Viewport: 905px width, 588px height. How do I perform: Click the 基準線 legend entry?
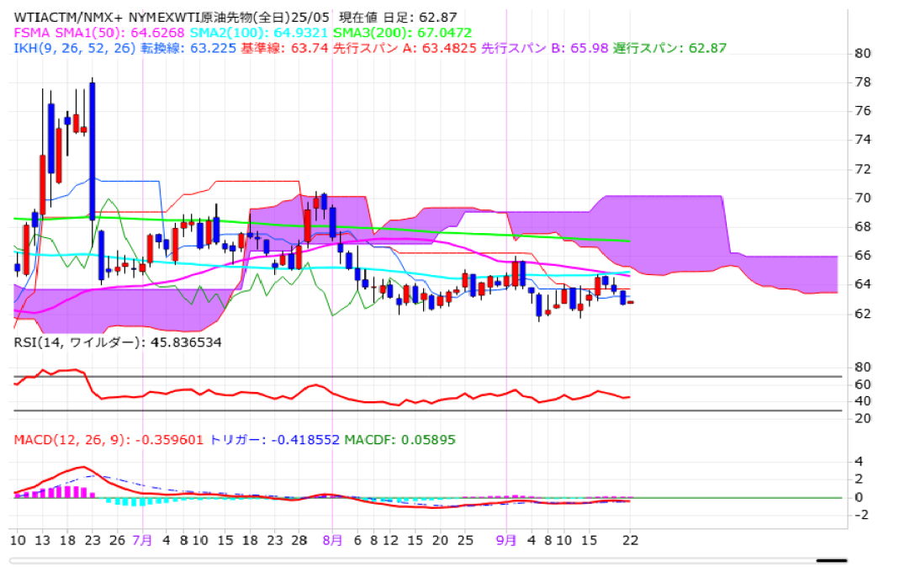[x=276, y=47]
